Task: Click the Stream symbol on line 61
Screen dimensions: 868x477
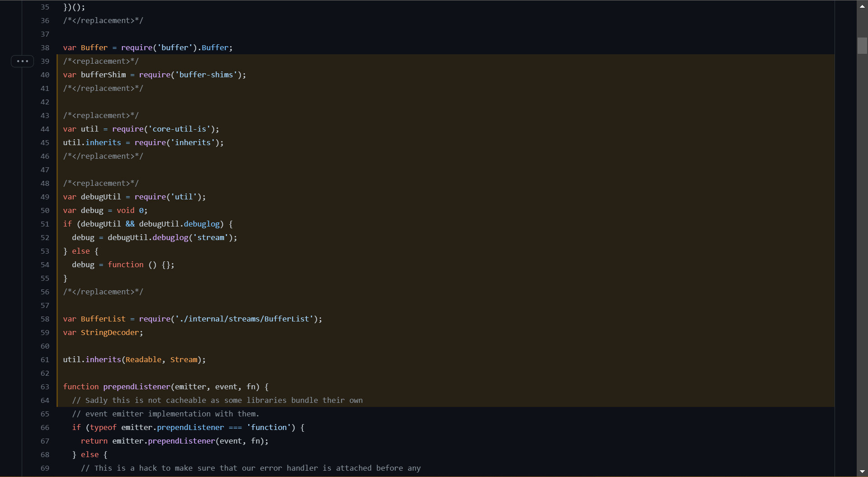Action: coord(184,359)
